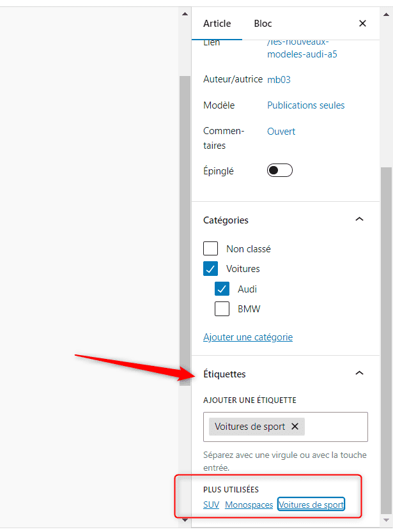Open the Ajouter une catégorie link
This screenshot has width=393, height=532.
[x=248, y=337]
